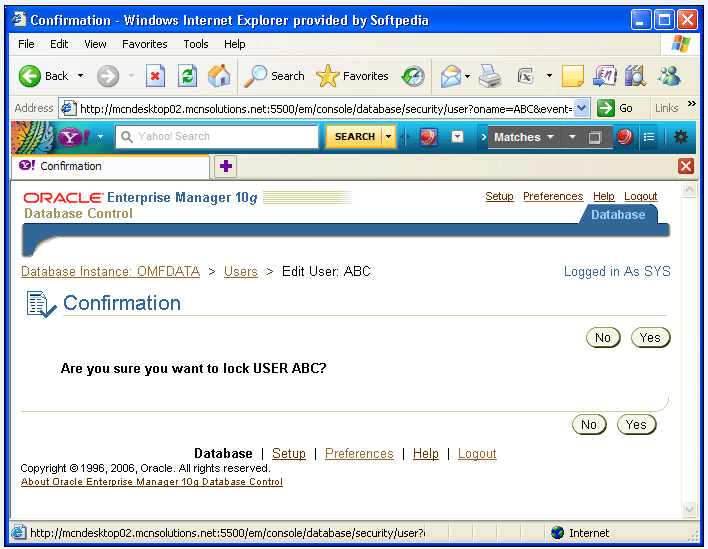Screen dimensions: 708x549
Task: Click the window/tab view icon after Matches
Action: click(x=595, y=137)
